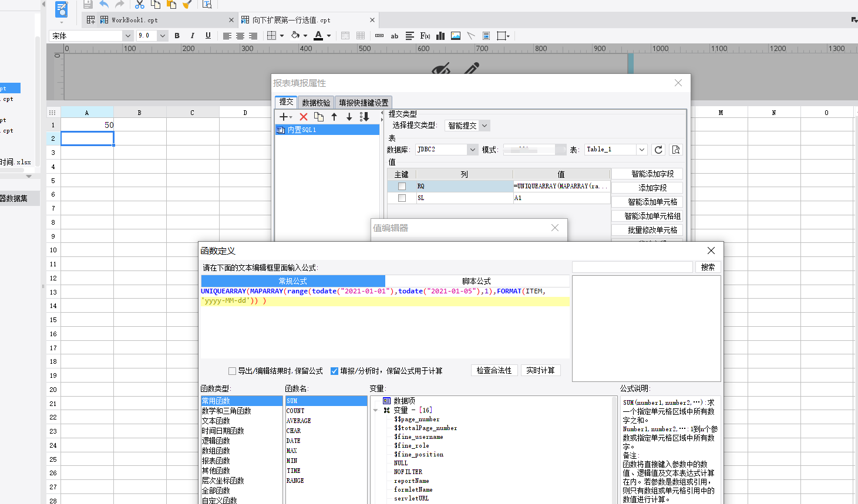Click the 实时计算 button
The width and height of the screenshot is (858, 504).
(540, 370)
